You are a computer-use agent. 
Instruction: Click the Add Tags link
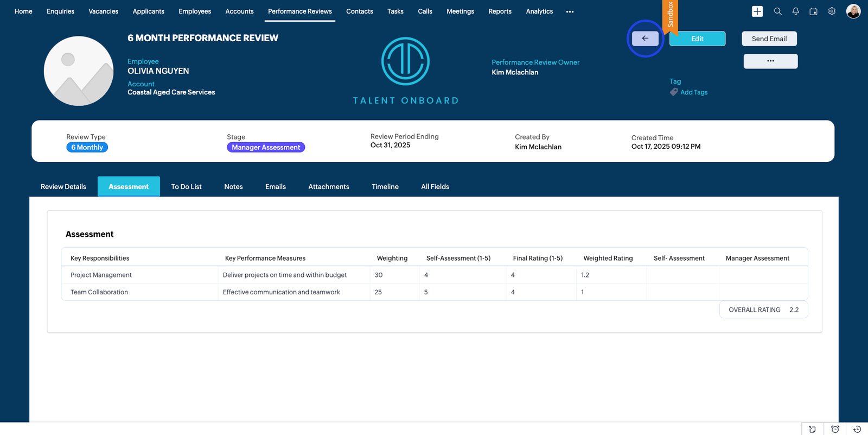click(x=693, y=92)
